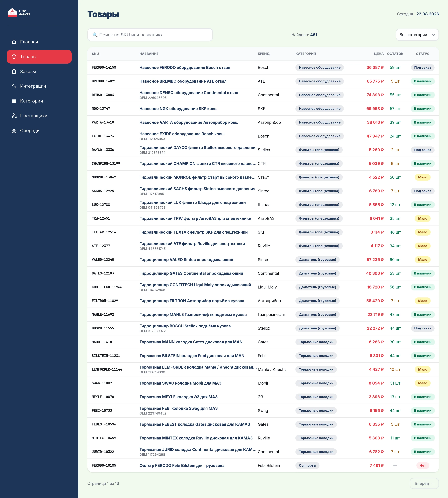Go to next page with Вперёд button
Image resolution: width=448 pixels, height=498 pixels.
coord(424,483)
